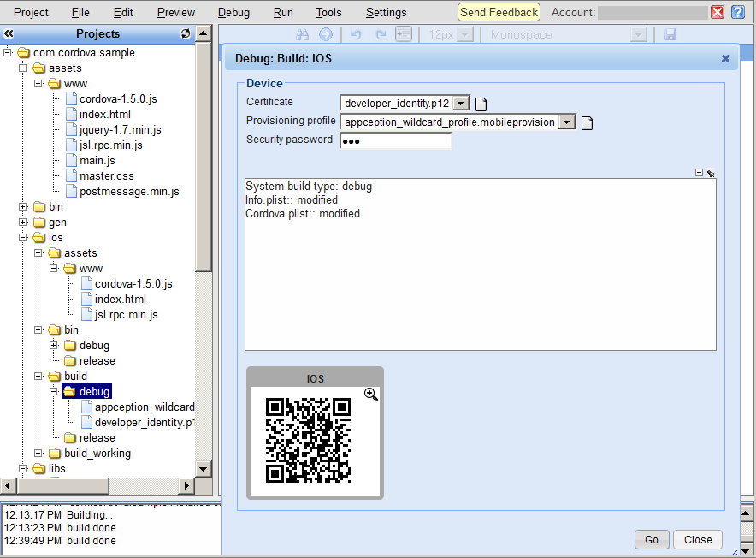Click the undo arrow in the editor toolbar

[x=357, y=35]
